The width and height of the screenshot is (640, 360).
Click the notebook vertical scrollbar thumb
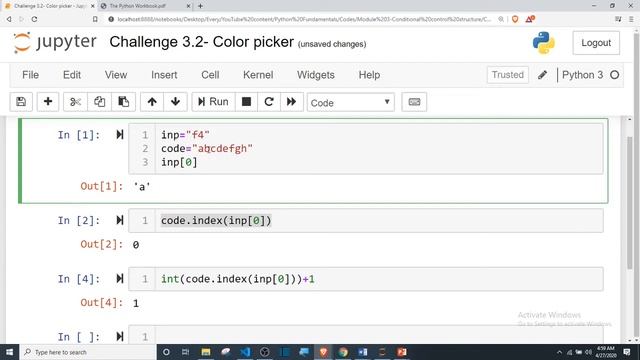click(x=630, y=203)
